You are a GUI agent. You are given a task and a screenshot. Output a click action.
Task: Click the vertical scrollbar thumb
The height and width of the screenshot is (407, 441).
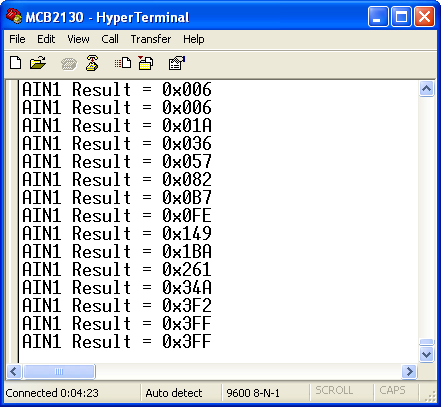tap(427, 342)
